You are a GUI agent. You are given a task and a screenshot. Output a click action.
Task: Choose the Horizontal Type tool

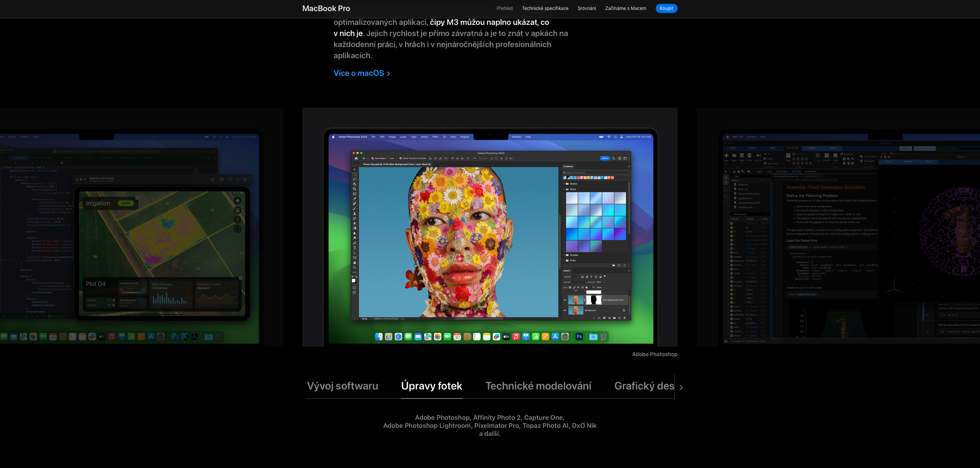click(x=354, y=248)
